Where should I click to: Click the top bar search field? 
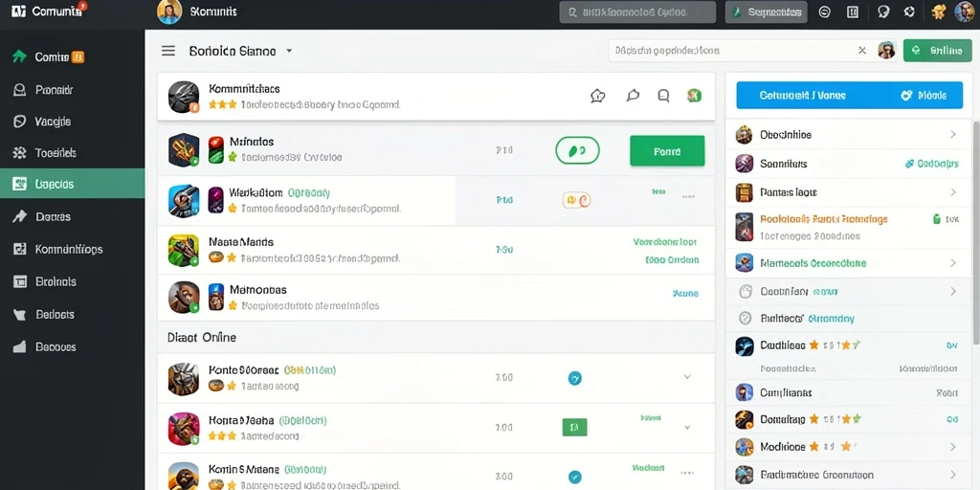(x=637, y=11)
